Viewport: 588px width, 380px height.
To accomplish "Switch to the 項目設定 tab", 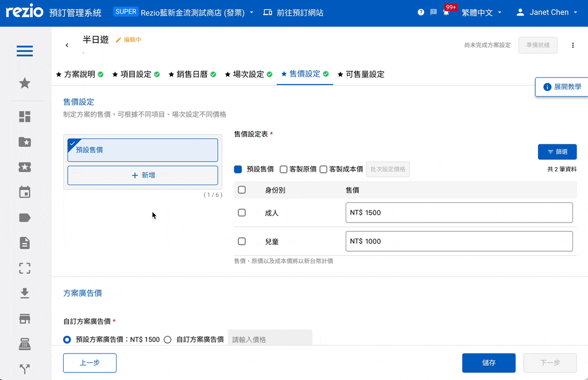I will pyautogui.click(x=136, y=74).
